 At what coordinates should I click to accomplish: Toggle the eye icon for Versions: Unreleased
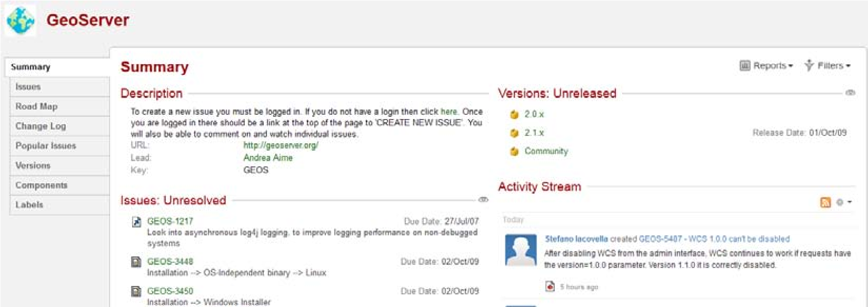pos(850,93)
